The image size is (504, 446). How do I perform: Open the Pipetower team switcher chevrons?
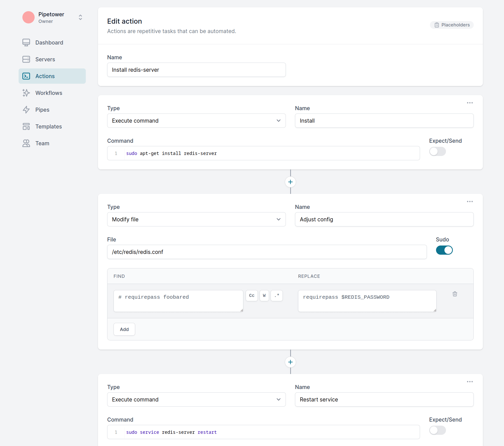pyautogui.click(x=80, y=17)
